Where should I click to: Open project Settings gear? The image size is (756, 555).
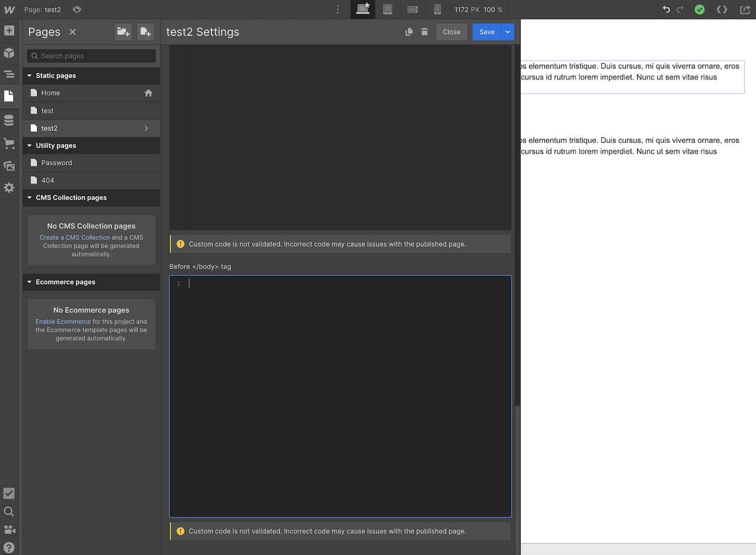click(x=9, y=188)
